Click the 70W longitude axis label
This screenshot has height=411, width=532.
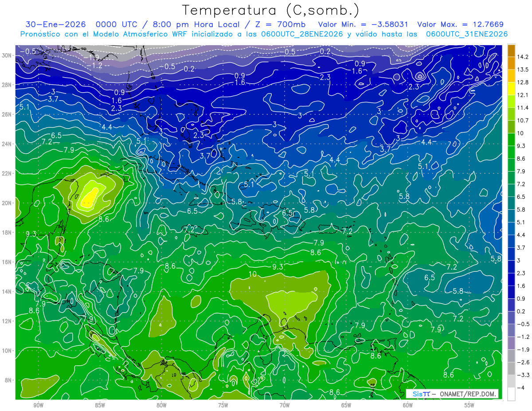(285, 405)
